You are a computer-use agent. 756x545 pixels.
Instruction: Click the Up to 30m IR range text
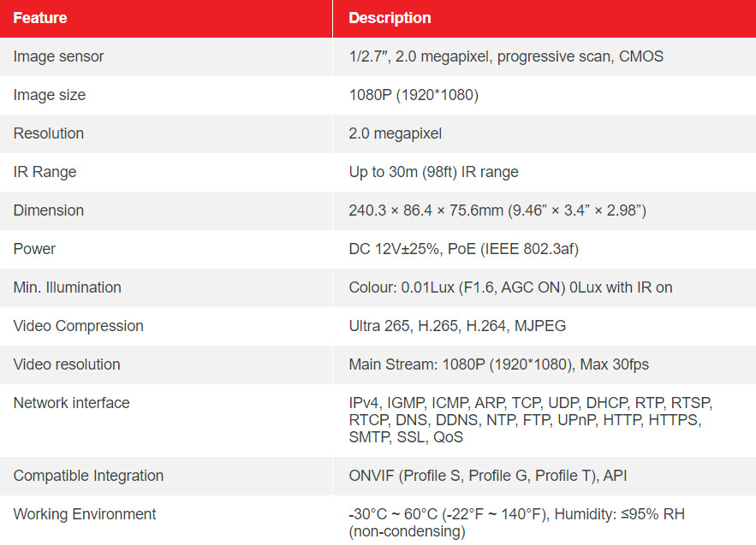click(433, 172)
